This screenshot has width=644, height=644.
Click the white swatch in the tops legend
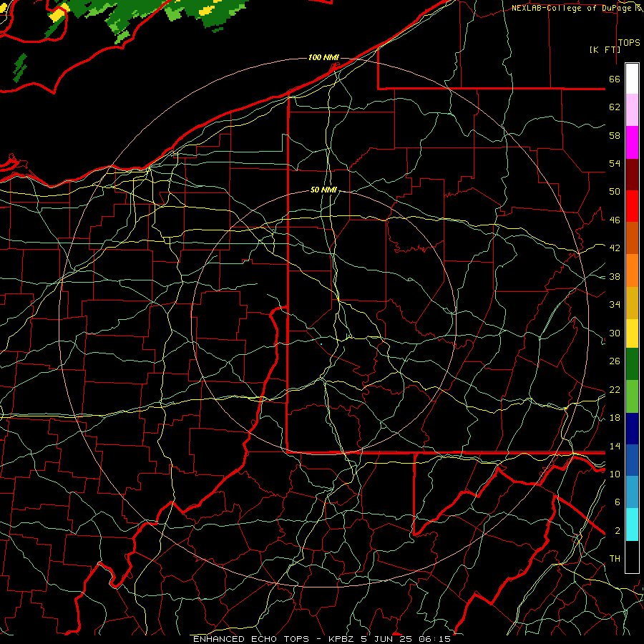pos(632,79)
